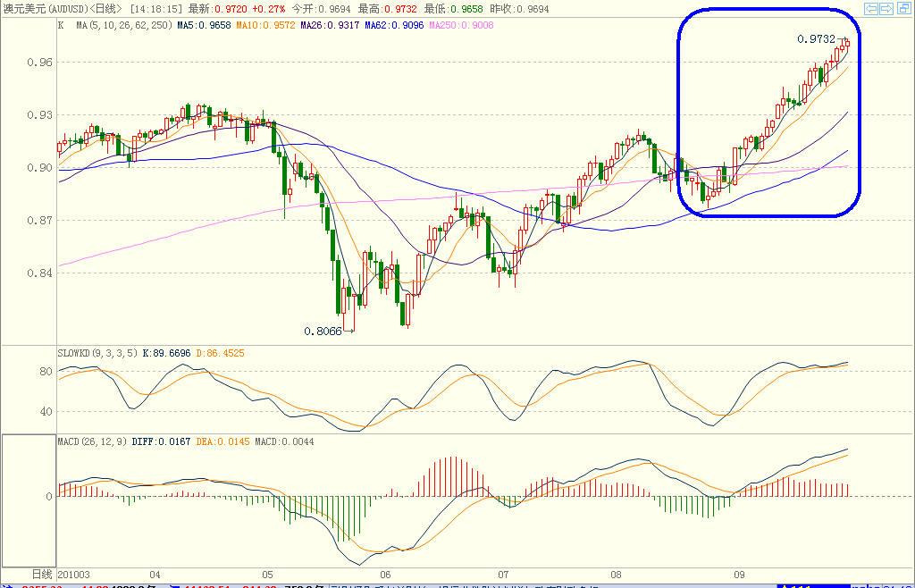Click the 0.9732 high price annotation
915x588 pixels.
(x=817, y=39)
